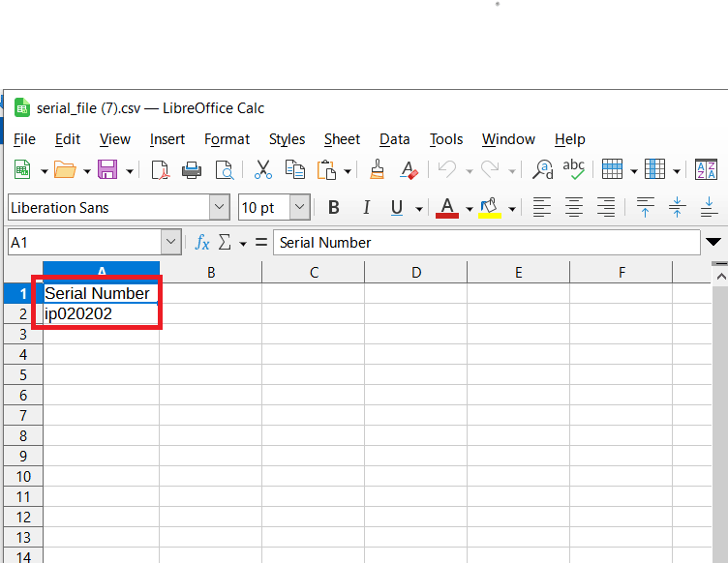Open the Sheet menu
This screenshot has height=563, width=728.
tap(342, 139)
